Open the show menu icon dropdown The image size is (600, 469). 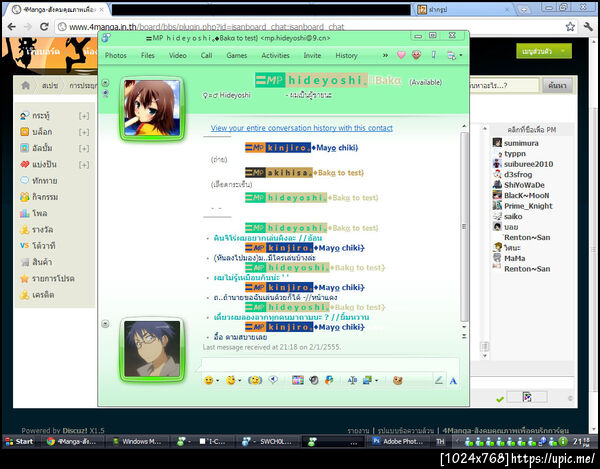coord(454,55)
